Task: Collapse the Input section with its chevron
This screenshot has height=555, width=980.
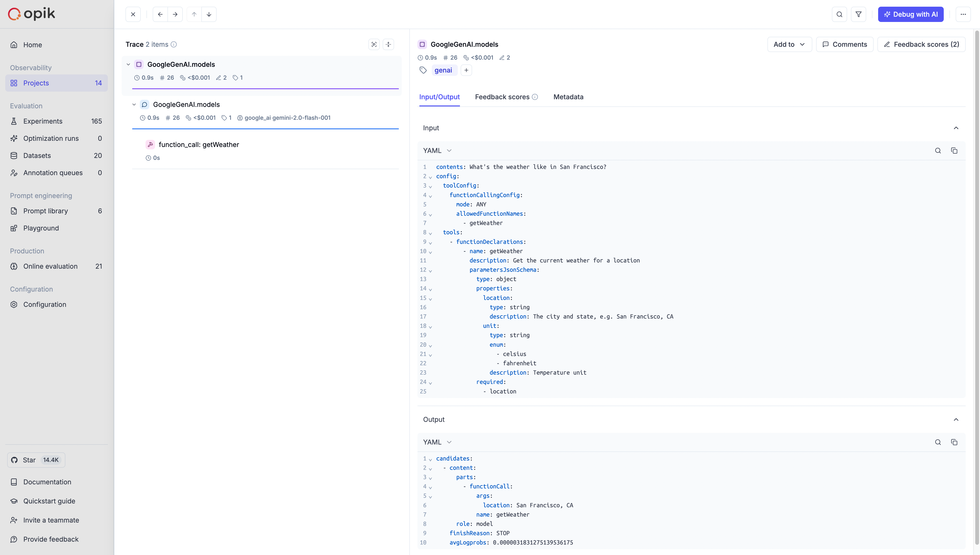Action: point(956,128)
